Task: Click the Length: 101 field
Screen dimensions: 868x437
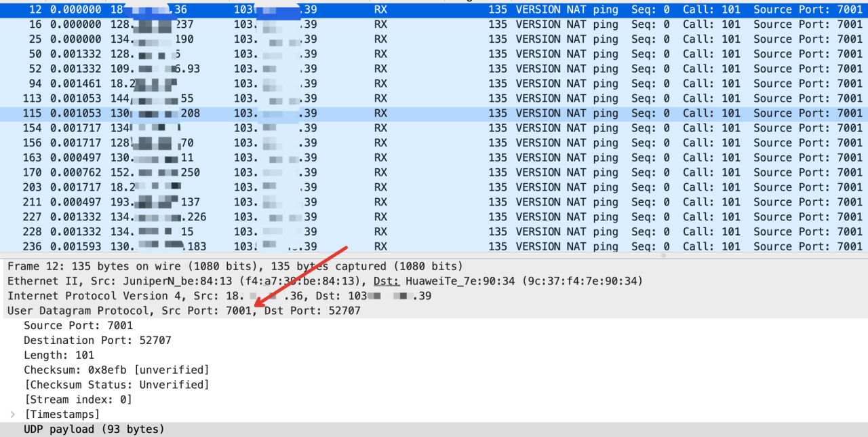Action: pyautogui.click(x=59, y=355)
